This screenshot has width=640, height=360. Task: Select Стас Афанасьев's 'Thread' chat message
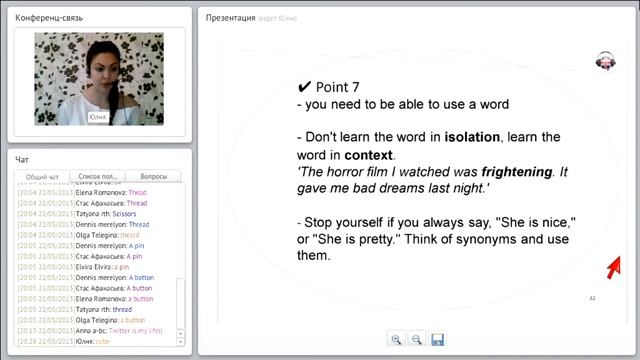(x=82, y=203)
